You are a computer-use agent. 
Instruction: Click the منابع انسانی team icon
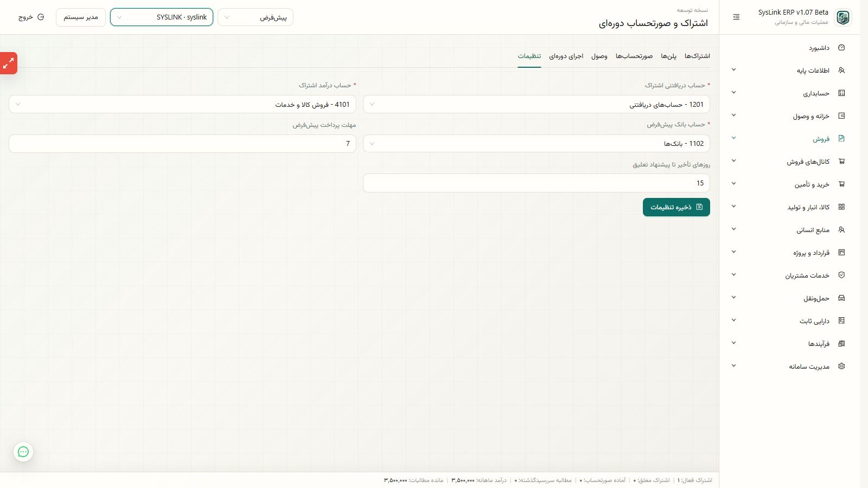click(841, 230)
